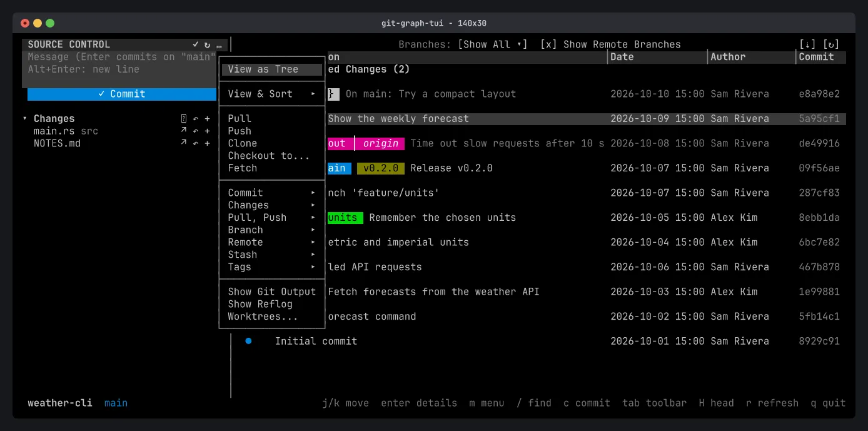The height and width of the screenshot is (431, 868).
Task: Choose Push from the menu
Action: click(272, 131)
